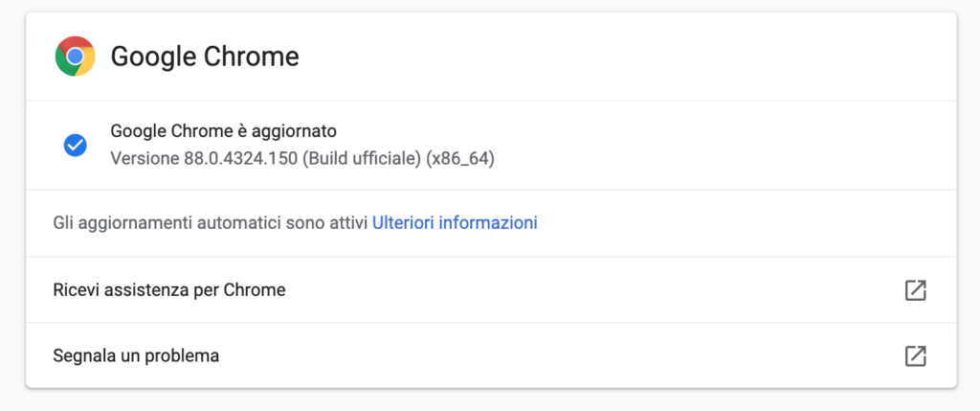The width and height of the screenshot is (980, 411).
Task: Click the word 'Versione' in version line
Action: pos(144,158)
